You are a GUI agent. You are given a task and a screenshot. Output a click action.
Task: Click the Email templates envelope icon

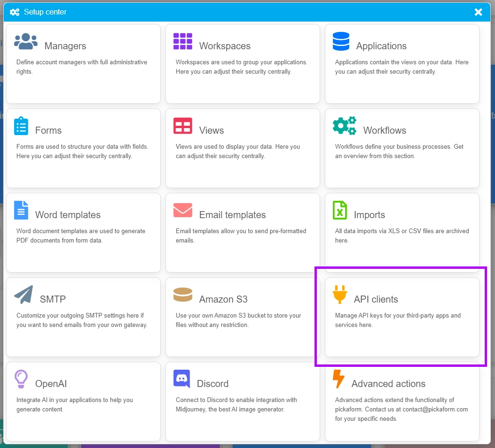pos(183,210)
